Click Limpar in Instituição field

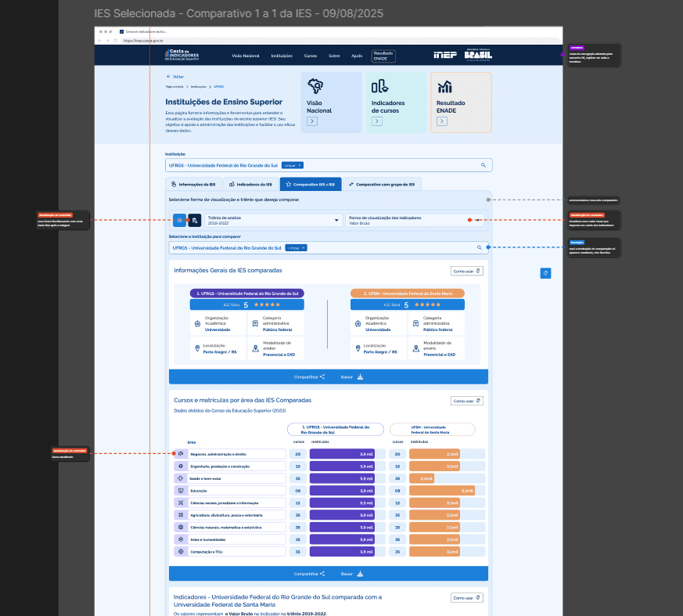coord(293,165)
